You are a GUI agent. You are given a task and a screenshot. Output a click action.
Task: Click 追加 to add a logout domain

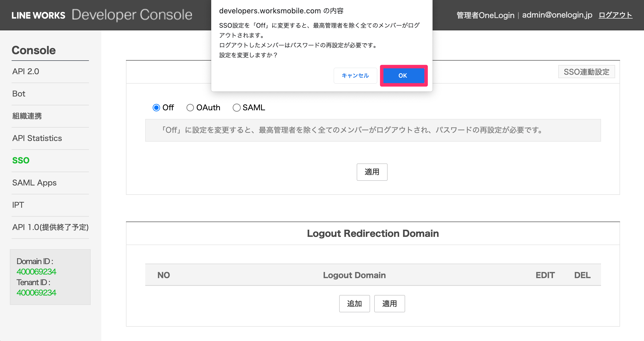(x=354, y=303)
